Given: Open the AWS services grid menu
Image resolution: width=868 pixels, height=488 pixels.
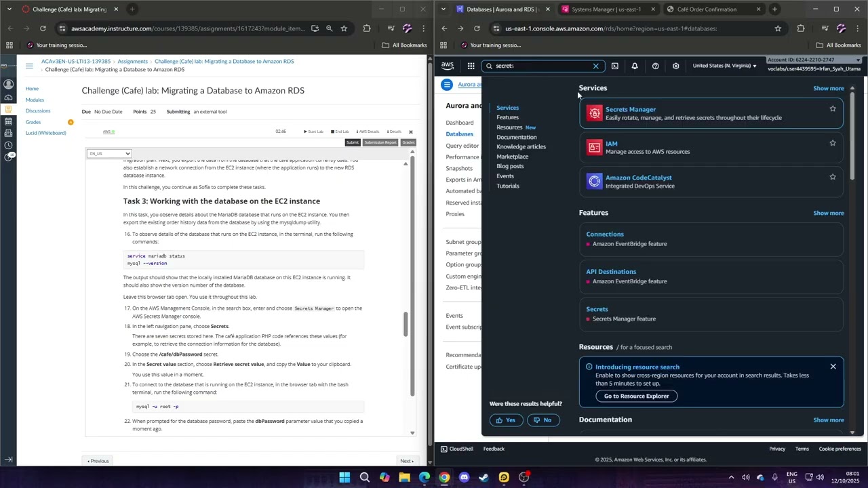Looking at the screenshot, I should pos(471,66).
